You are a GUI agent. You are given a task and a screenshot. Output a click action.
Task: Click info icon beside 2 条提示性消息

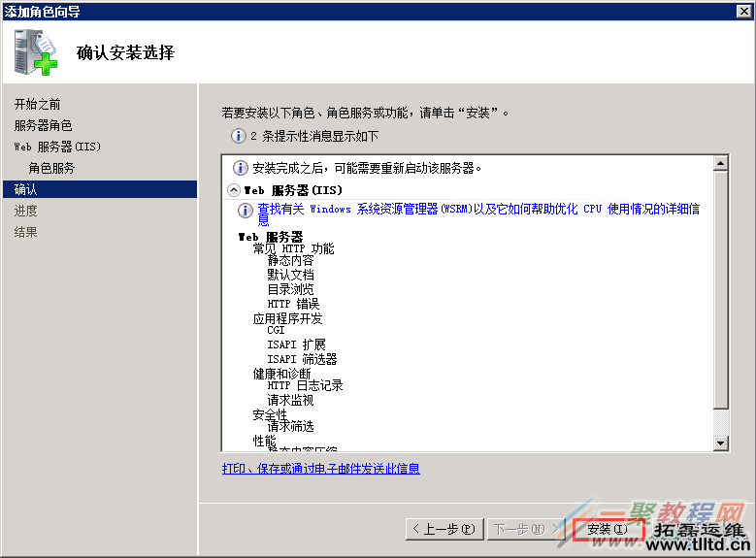[238, 136]
